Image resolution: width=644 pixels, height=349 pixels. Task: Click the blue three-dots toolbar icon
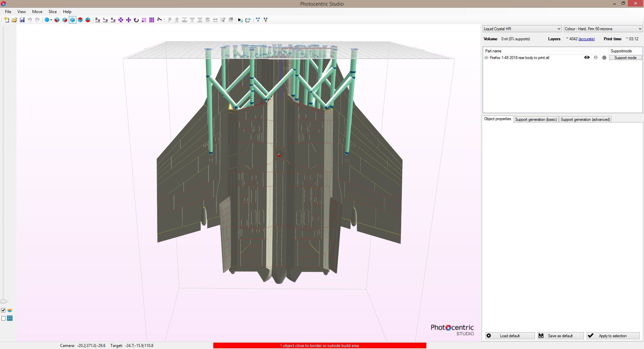click(258, 19)
